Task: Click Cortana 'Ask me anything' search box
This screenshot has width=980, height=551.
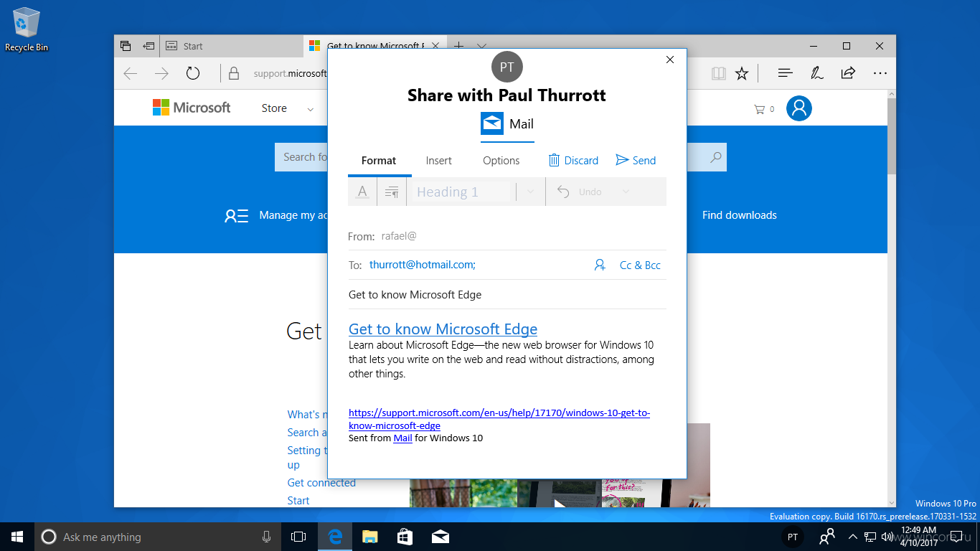Action: [158, 537]
